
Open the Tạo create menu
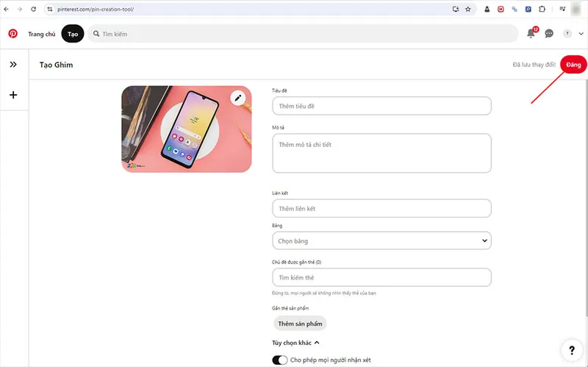[73, 34]
